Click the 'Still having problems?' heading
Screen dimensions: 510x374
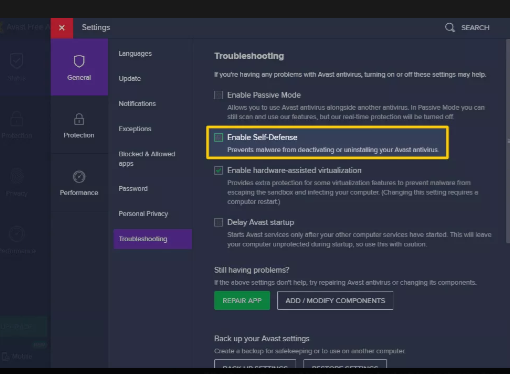(x=252, y=270)
